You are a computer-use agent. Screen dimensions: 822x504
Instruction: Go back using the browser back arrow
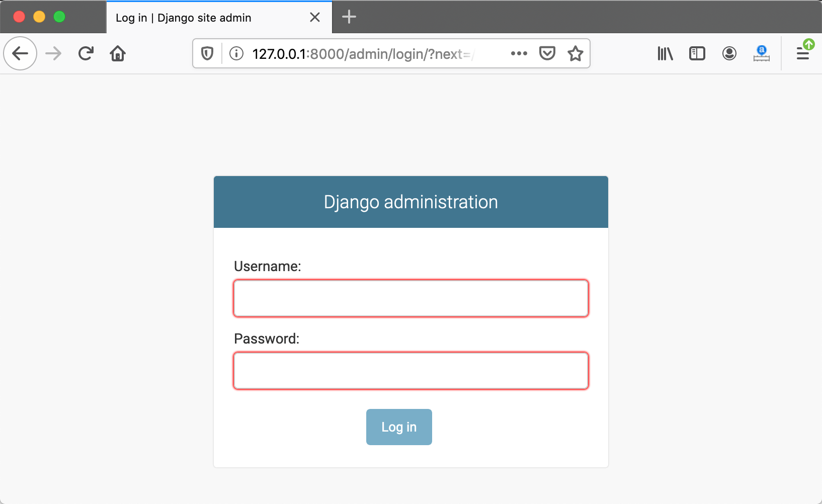[x=20, y=53]
